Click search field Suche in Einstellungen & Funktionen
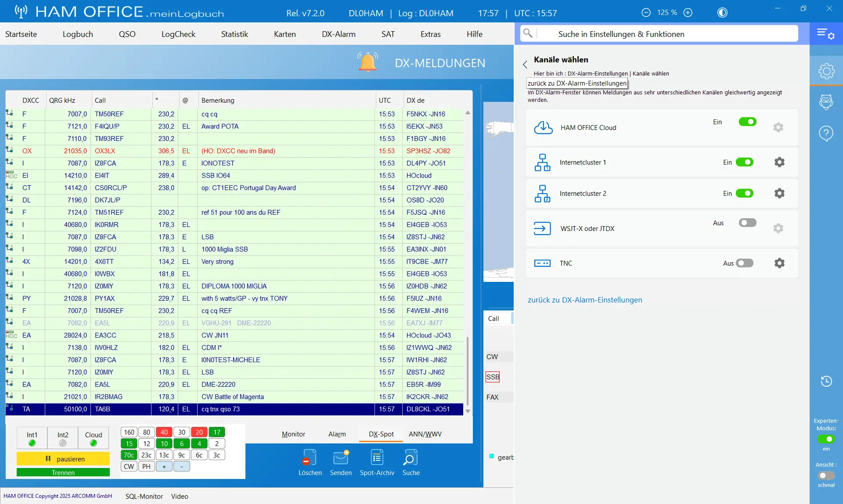843x504 pixels. click(x=659, y=34)
